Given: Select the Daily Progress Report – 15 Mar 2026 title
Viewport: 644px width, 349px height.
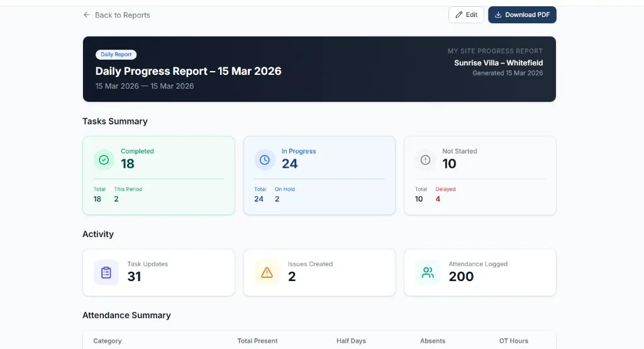Looking at the screenshot, I should click(189, 71).
